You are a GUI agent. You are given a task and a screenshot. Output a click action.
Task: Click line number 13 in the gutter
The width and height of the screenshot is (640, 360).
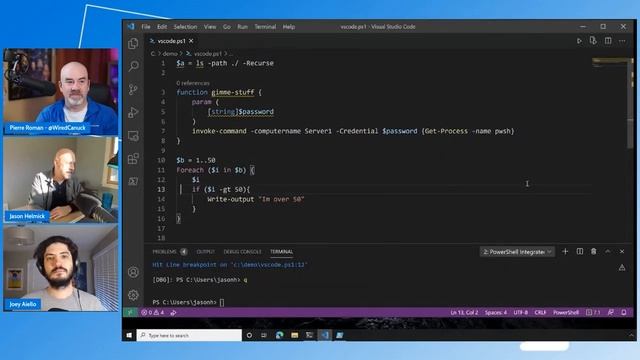pyautogui.click(x=161, y=189)
